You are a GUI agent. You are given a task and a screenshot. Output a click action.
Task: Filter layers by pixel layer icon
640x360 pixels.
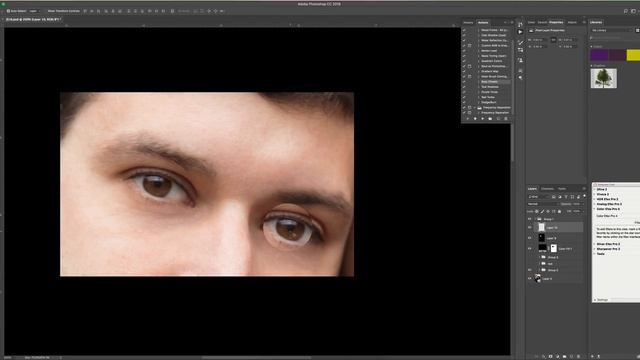[x=553, y=197]
